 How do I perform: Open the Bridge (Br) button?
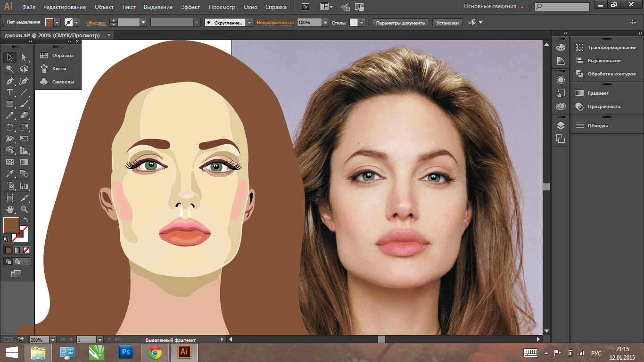pyautogui.click(x=305, y=7)
